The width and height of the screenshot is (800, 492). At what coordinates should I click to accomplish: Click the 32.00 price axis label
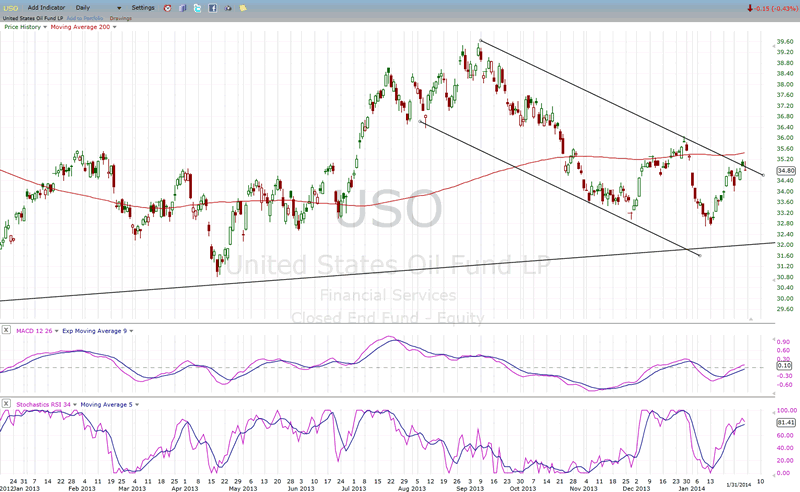click(785, 244)
